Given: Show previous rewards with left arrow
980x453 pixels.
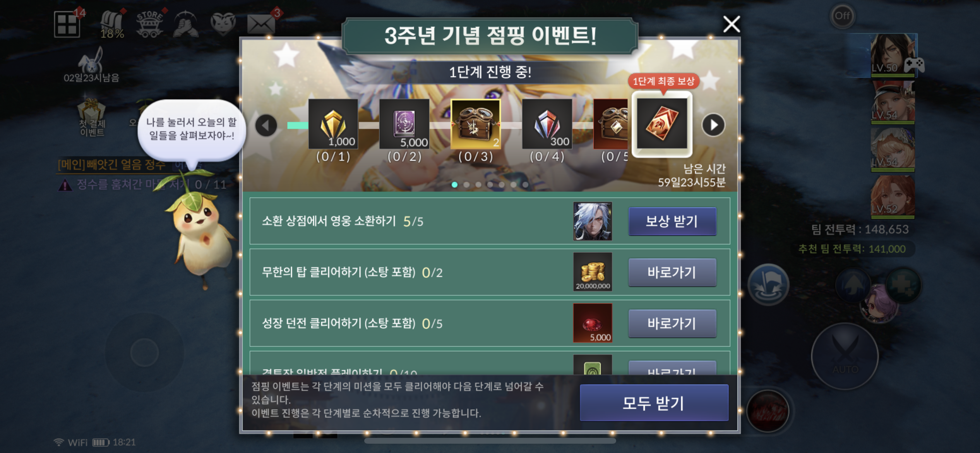Looking at the screenshot, I should (266, 125).
